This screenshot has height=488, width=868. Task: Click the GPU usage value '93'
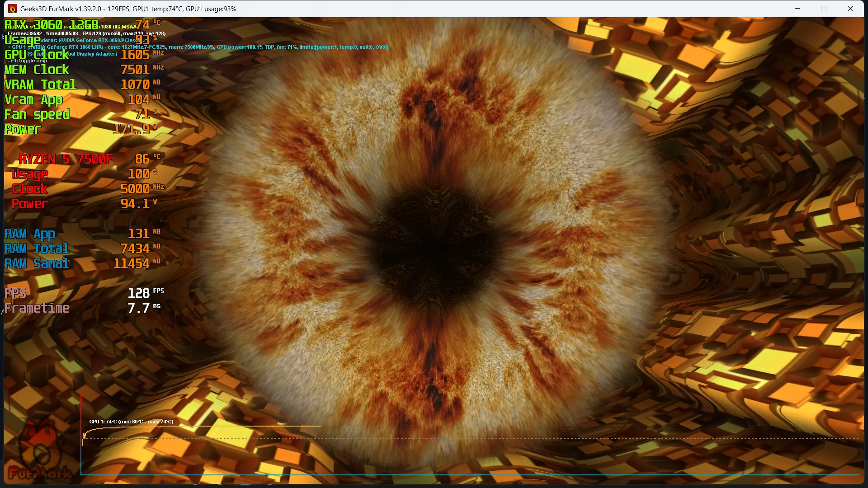click(x=143, y=40)
